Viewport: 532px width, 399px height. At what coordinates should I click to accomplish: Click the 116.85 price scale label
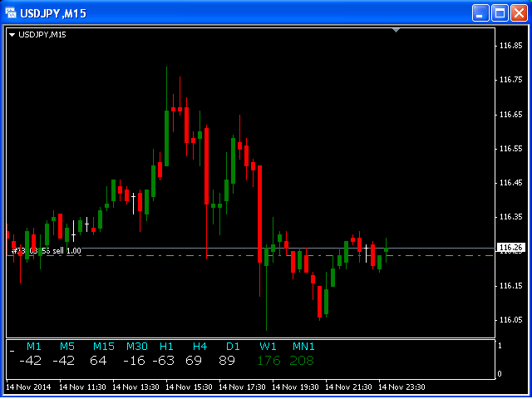511,46
